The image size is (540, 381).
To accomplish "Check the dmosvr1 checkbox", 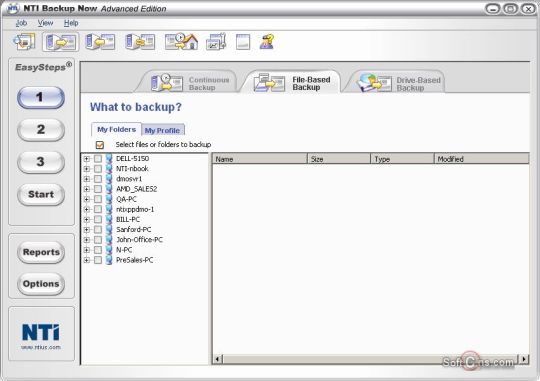I will pos(98,179).
